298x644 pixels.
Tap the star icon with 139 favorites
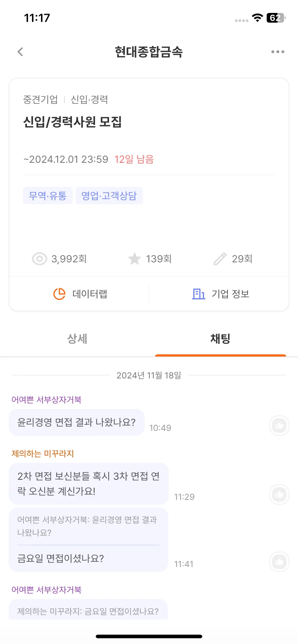coord(135,259)
